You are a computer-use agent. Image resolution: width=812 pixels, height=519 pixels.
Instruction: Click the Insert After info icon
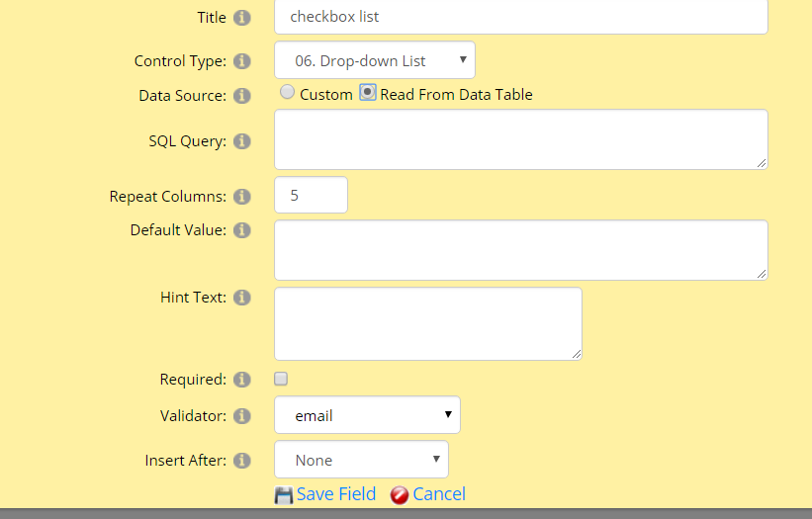click(x=242, y=461)
